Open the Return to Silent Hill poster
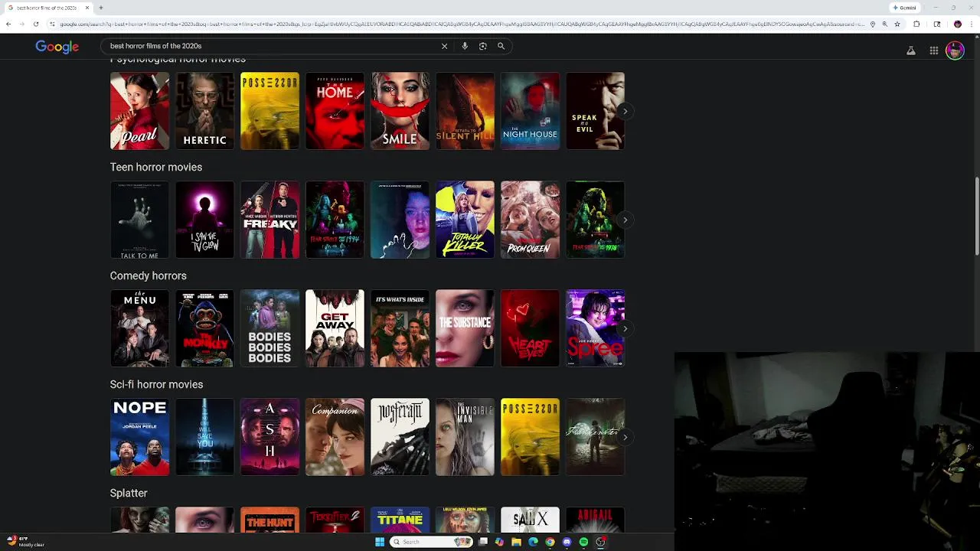The image size is (980, 551). [x=465, y=111]
